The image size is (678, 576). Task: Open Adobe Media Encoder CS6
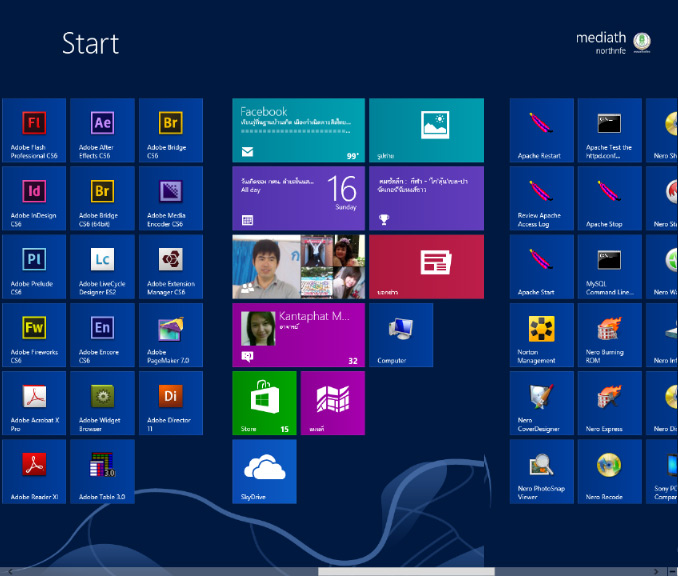coord(171,198)
